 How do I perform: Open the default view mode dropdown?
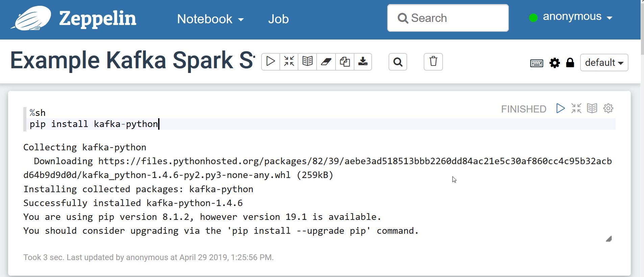pos(604,62)
